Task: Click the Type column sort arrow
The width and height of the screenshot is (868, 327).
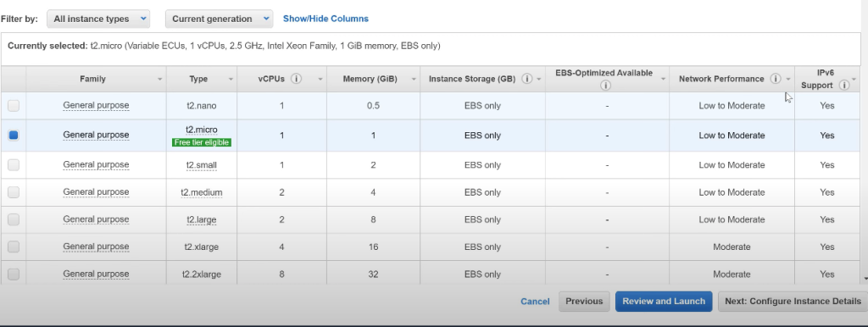Action: pyautogui.click(x=231, y=80)
